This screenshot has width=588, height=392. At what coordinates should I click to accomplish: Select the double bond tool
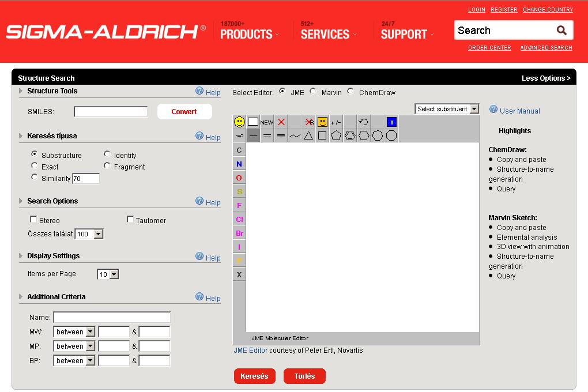point(267,136)
